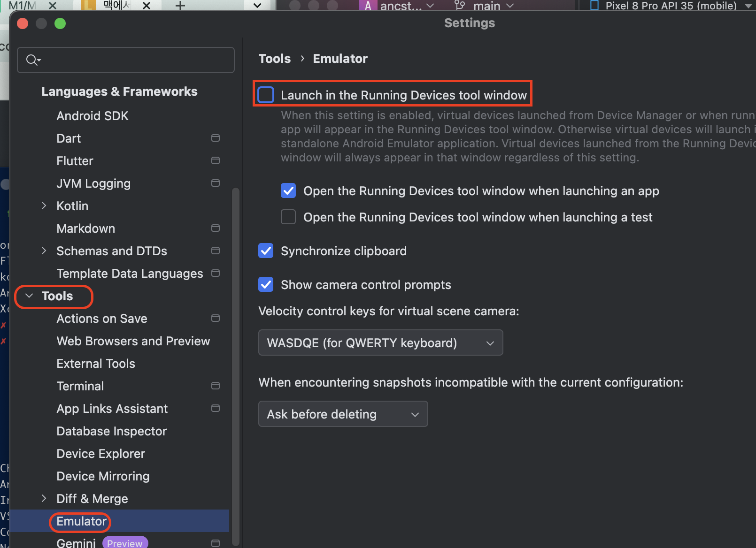
Task: Click project-level icon beside Template Data Languages
Action: (216, 273)
